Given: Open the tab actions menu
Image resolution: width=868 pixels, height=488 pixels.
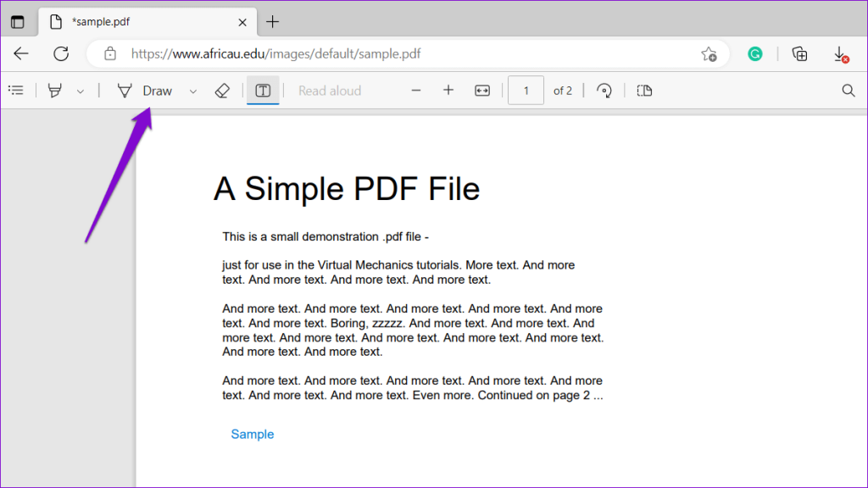Looking at the screenshot, I should (x=19, y=21).
